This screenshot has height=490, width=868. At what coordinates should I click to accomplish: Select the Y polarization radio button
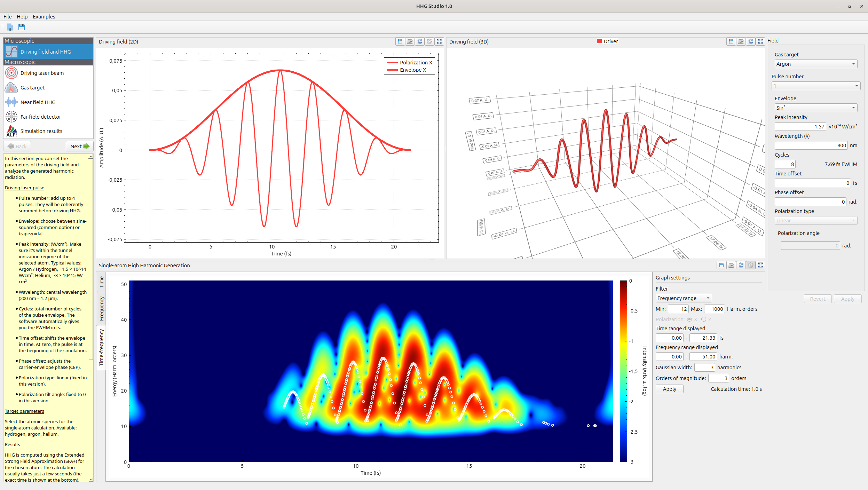pyautogui.click(x=704, y=319)
